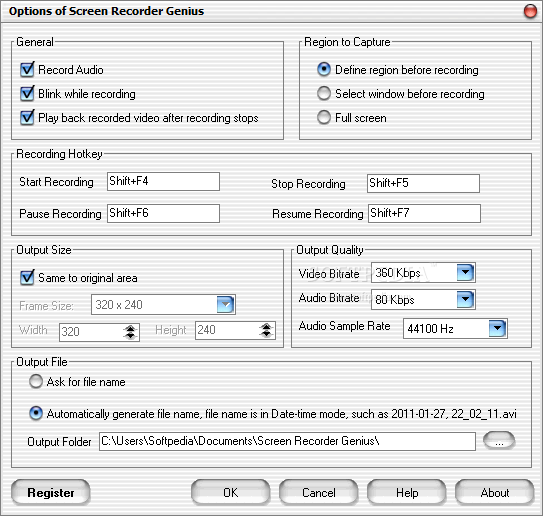
Task: Open the Video Bitrate dropdown
Action: click(465, 272)
